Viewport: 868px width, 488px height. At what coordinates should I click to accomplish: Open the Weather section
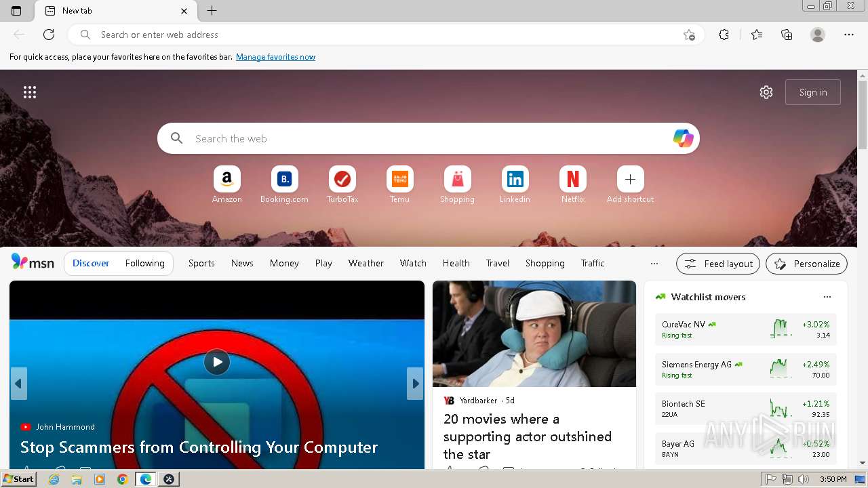click(x=366, y=263)
